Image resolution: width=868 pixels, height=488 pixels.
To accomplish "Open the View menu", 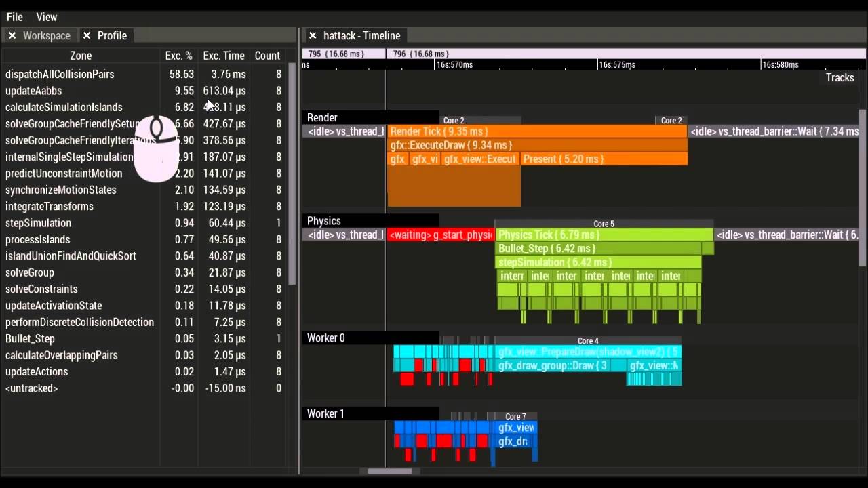I will (47, 17).
